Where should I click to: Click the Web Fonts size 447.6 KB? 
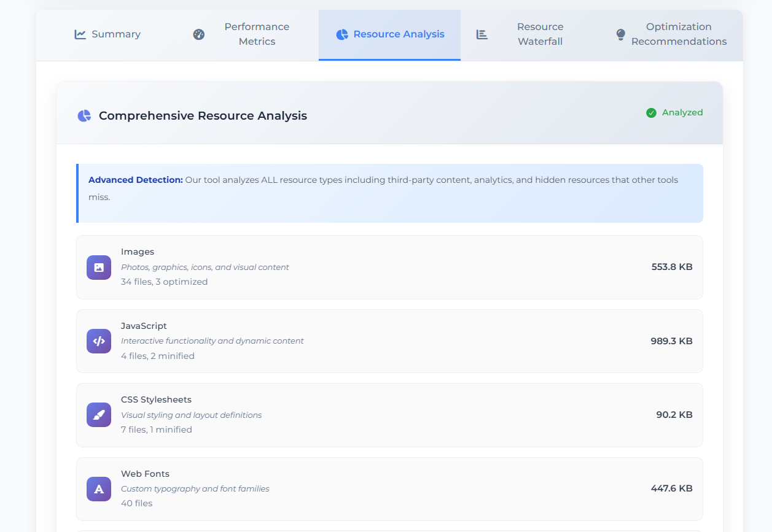coord(672,488)
